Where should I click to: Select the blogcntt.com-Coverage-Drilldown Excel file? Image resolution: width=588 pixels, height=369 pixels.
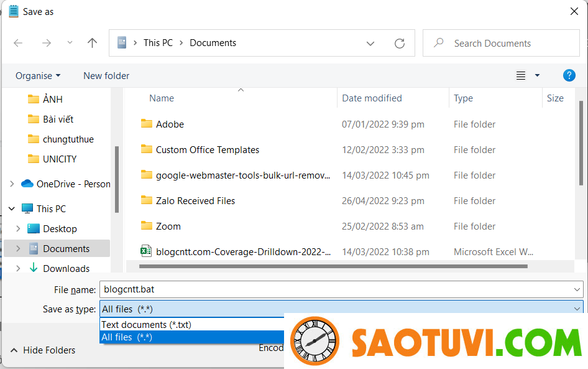pyautogui.click(x=244, y=252)
